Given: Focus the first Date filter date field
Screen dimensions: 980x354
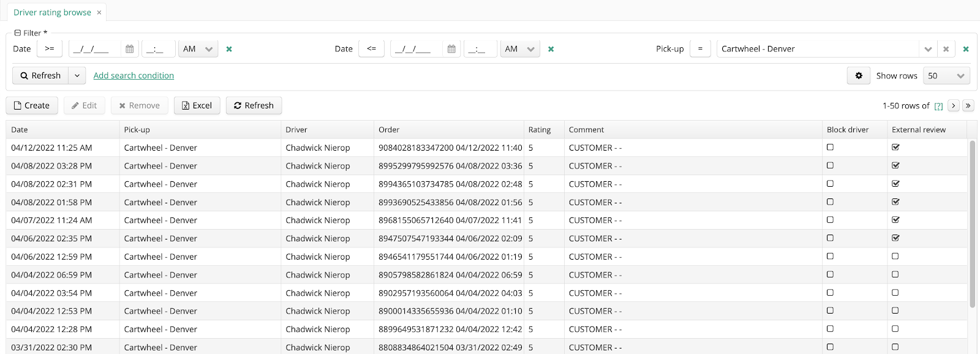Looking at the screenshot, I should coord(96,49).
